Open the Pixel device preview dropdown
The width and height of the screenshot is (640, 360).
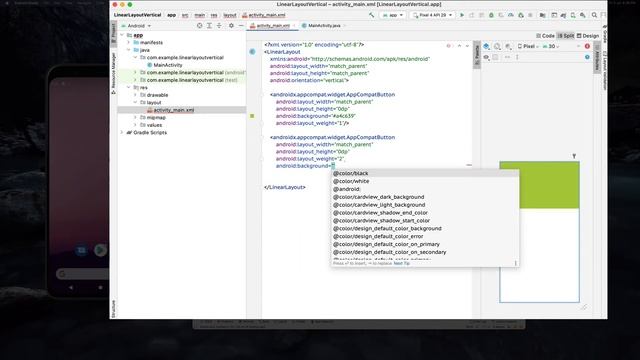pyautogui.click(x=528, y=47)
